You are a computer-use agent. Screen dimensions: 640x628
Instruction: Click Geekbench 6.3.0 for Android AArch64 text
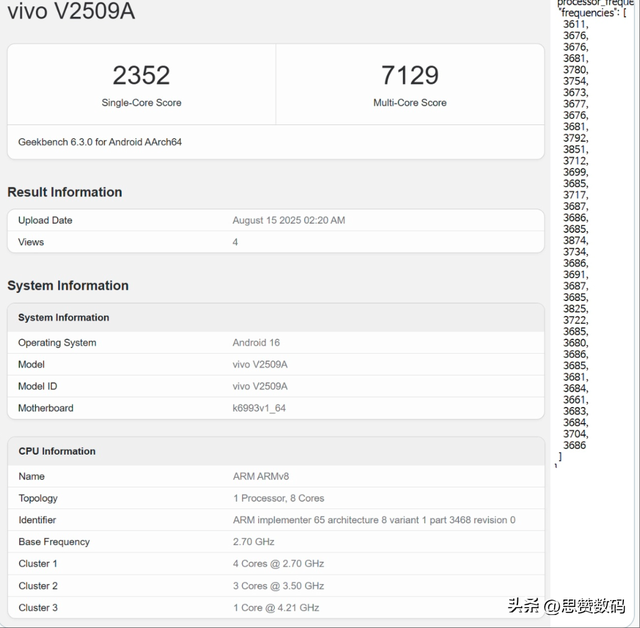click(100, 142)
